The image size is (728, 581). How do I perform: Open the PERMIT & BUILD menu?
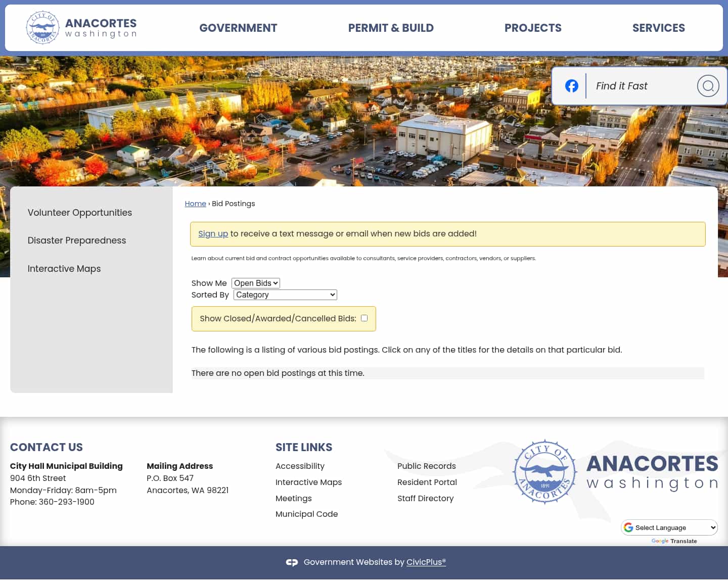(x=391, y=28)
